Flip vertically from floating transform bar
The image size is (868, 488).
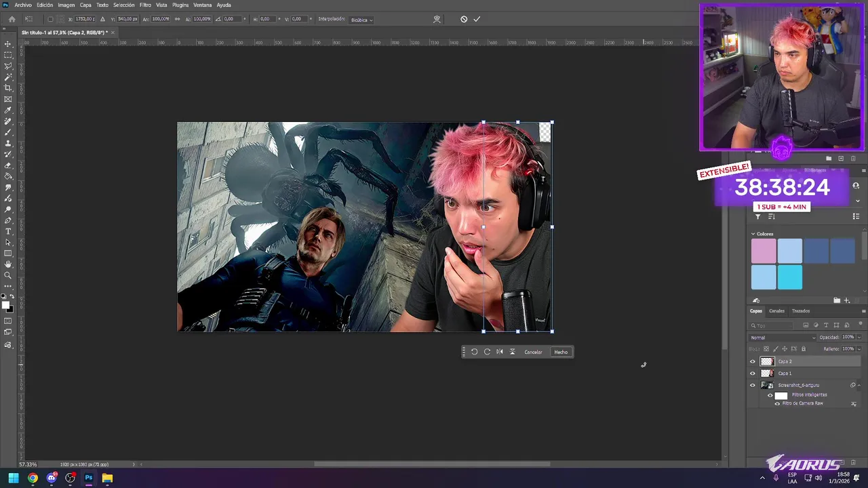click(x=512, y=352)
